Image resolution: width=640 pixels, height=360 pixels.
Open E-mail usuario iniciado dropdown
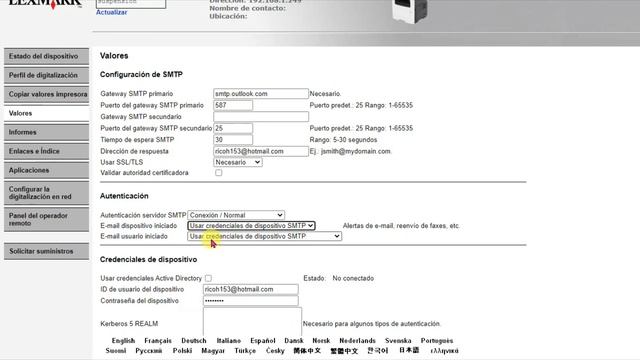coord(264,236)
